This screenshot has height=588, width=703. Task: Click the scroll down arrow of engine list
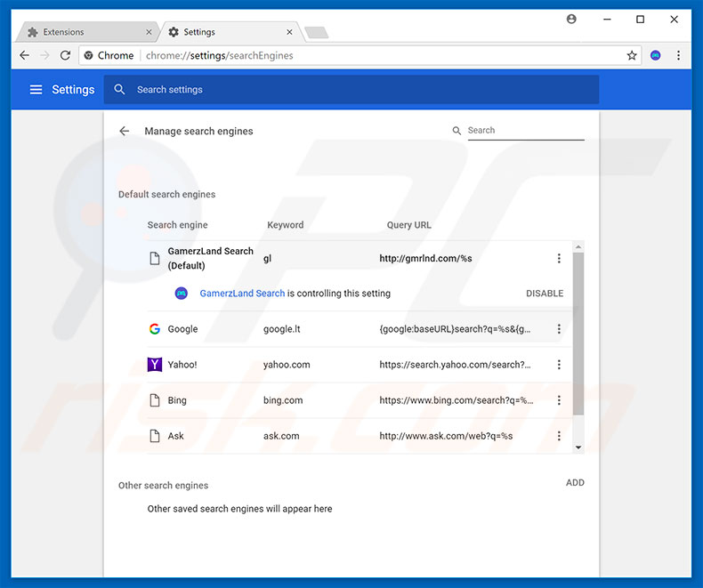[578, 447]
